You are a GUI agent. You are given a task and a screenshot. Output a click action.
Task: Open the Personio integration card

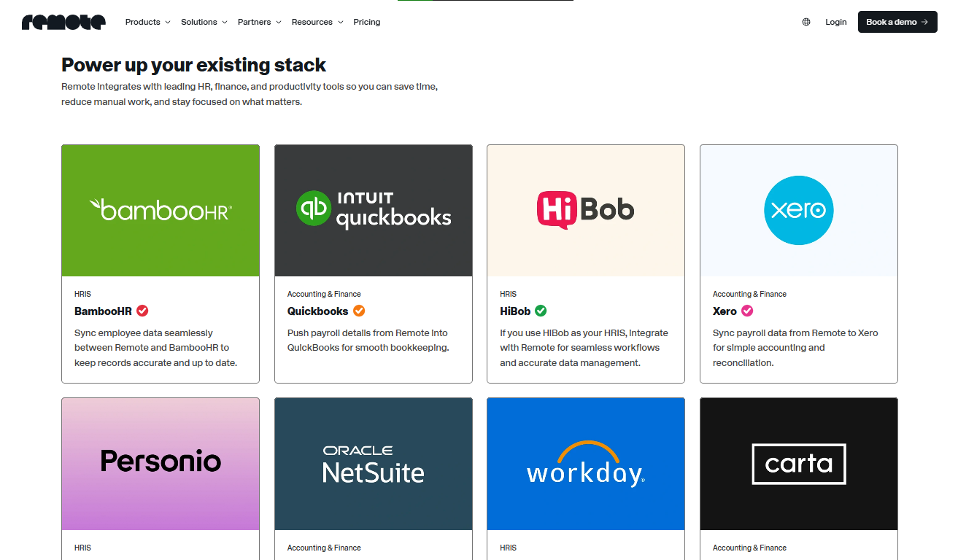161,478
